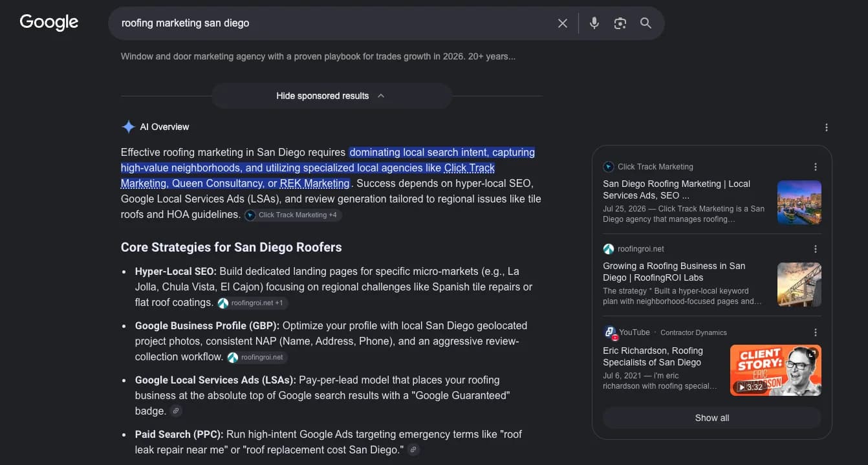Click the Contractor Dynamics channel name
868x465 pixels.
[693, 332]
